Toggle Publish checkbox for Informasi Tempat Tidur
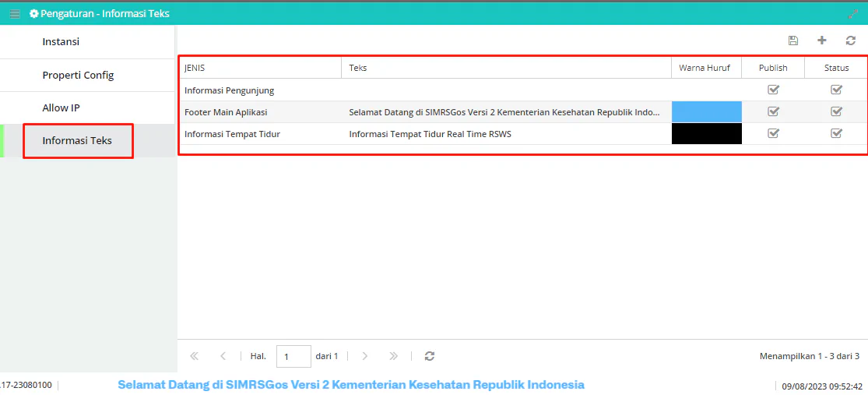Viewport: 868px width, 395px height. click(x=773, y=133)
